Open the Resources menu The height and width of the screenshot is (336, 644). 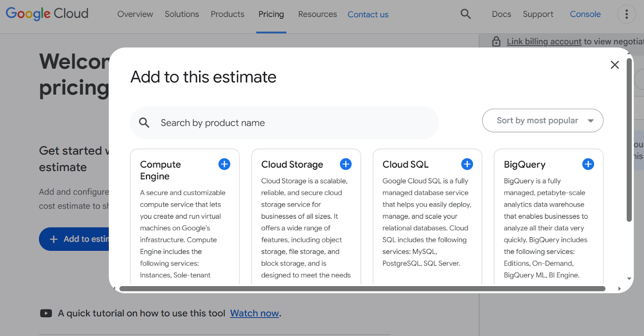(x=318, y=14)
